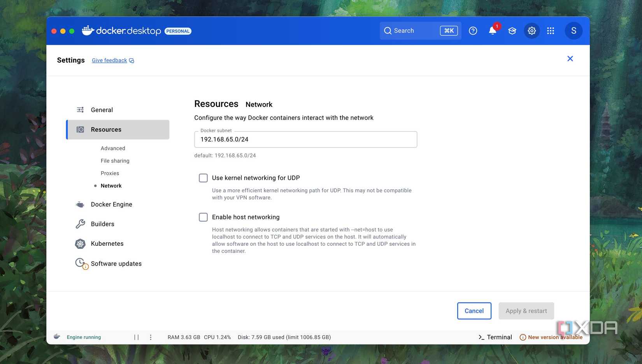642x364 pixels.
Task: Select Resources in the settings sidebar
Action: (118, 129)
